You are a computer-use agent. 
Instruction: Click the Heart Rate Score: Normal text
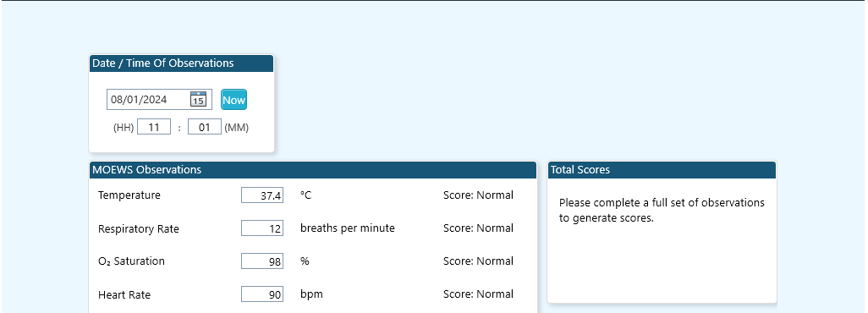point(478,294)
